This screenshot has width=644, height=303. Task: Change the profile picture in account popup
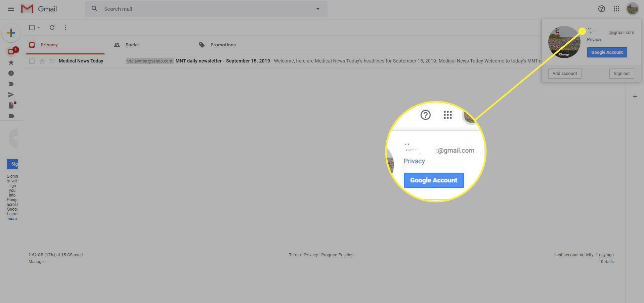point(564,54)
